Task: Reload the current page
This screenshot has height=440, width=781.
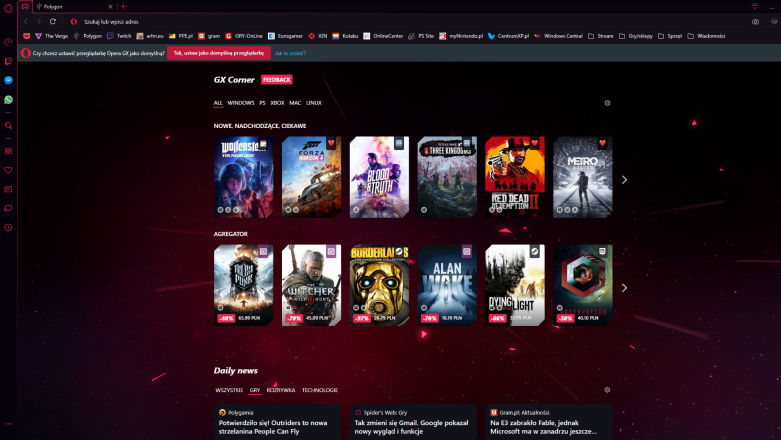Action: click(53, 21)
